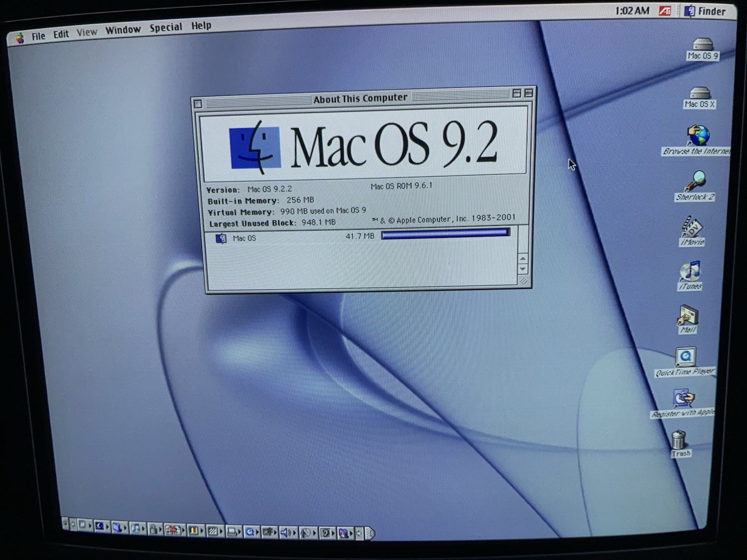Close the About This Computer window
The height and width of the screenshot is (560, 747).
198,104
